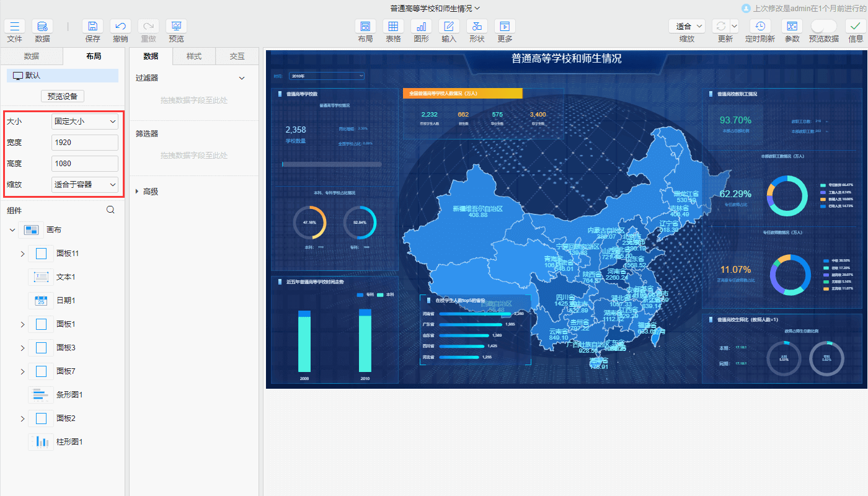The height and width of the screenshot is (496, 868).
Task: Open the Shape (形状) component menu
Action: pyautogui.click(x=477, y=27)
